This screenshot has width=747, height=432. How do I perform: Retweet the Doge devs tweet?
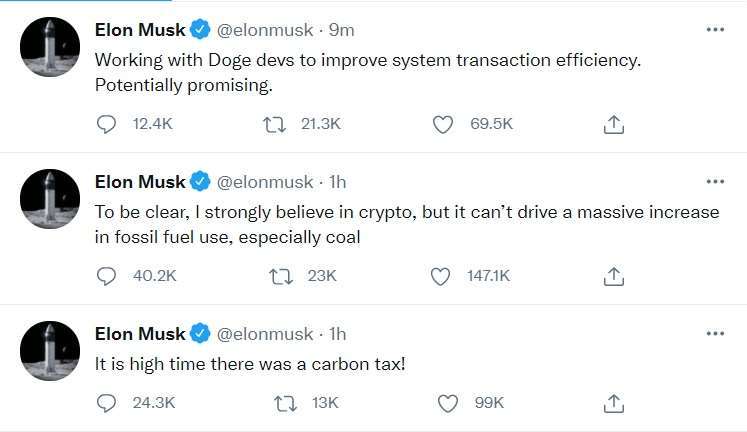[x=274, y=124]
